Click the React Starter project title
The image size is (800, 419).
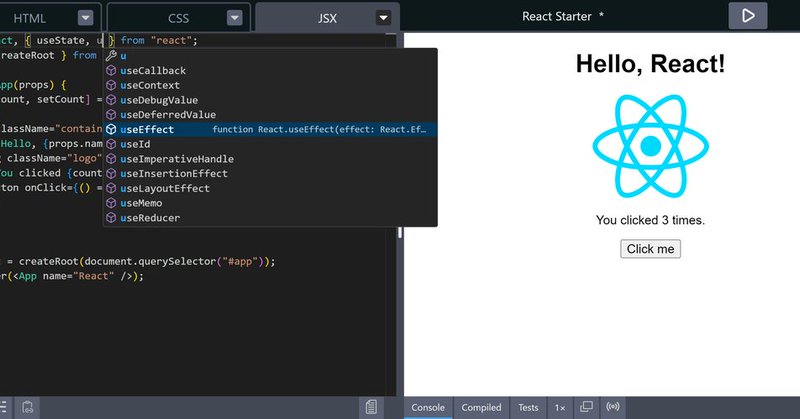tap(557, 16)
